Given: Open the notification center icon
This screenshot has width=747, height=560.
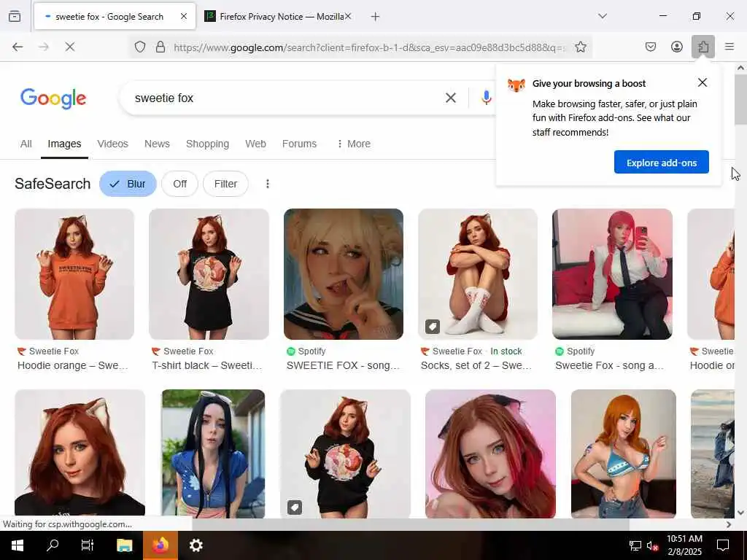Looking at the screenshot, I should pos(723,545).
